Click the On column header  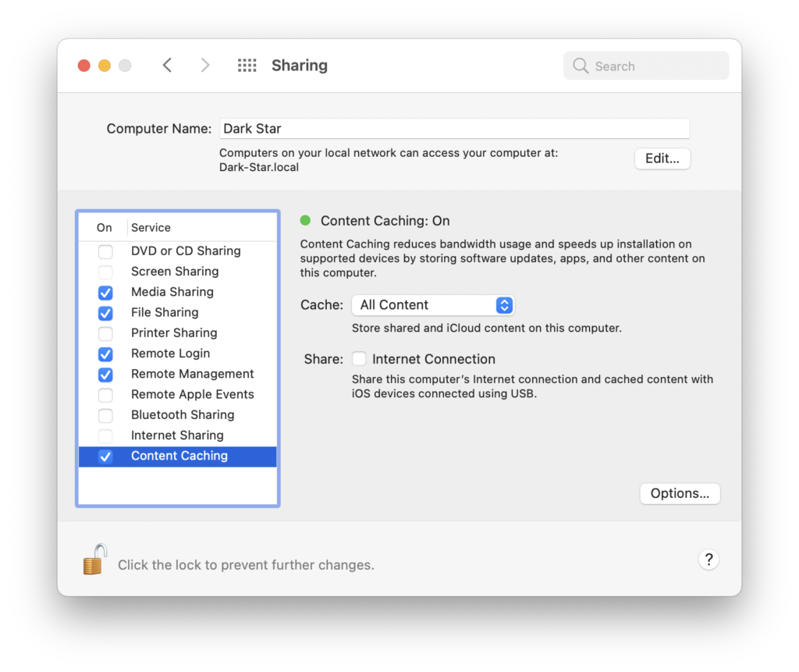coord(105,227)
